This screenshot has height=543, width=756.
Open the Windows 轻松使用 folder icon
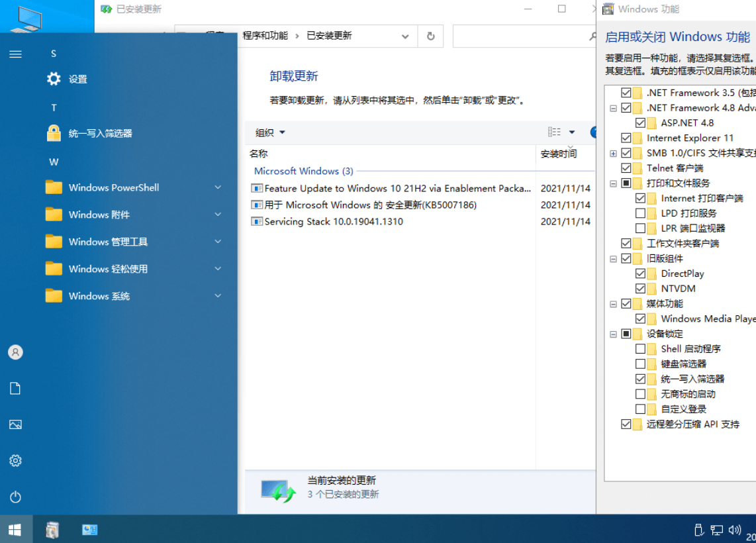pyautogui.click(x=54, y=269)
